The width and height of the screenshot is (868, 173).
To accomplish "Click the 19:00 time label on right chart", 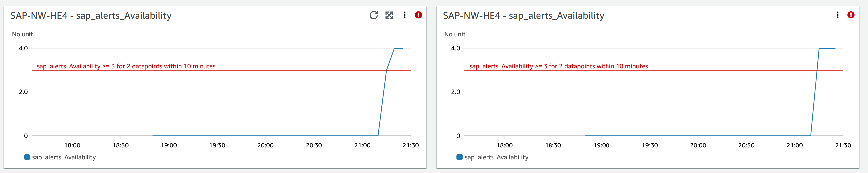I will pos(601,145).
